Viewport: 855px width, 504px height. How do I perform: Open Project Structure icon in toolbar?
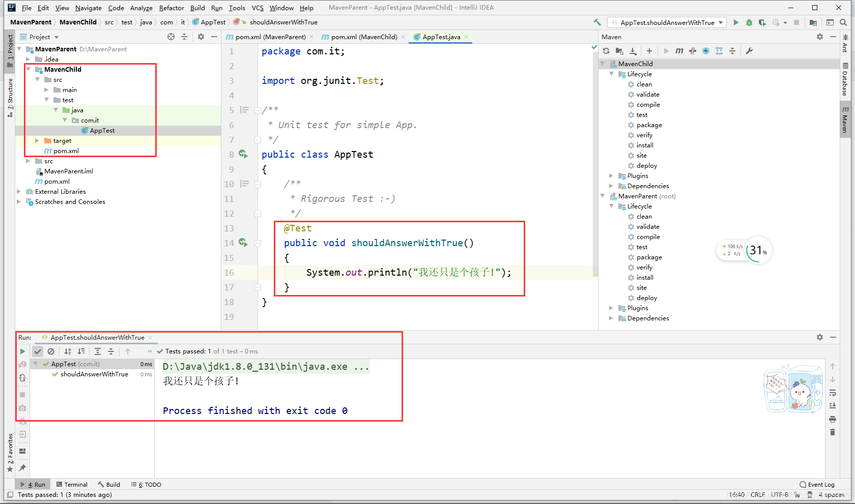coord(813,22)
